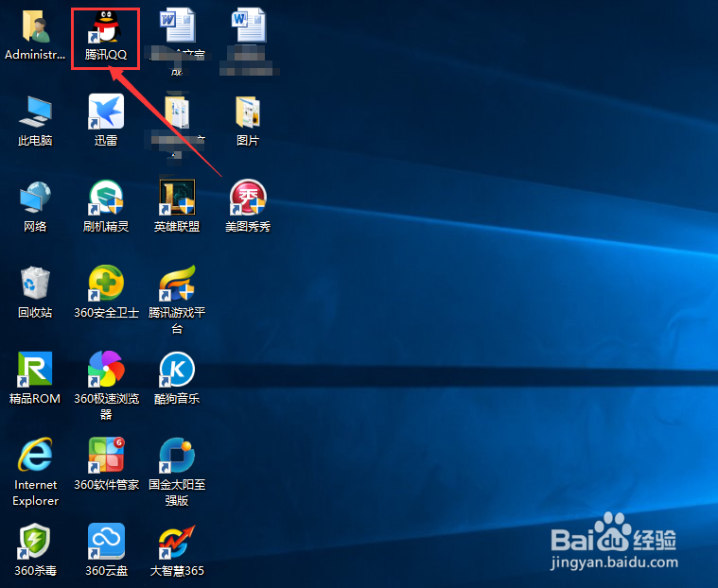Select the Word document above 图片 folder

pyautogui.click(x=249, y=26)
